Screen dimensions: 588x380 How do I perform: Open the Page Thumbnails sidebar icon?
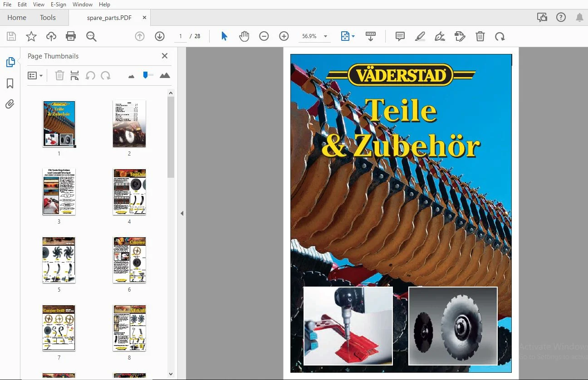(x=10, y=62)
